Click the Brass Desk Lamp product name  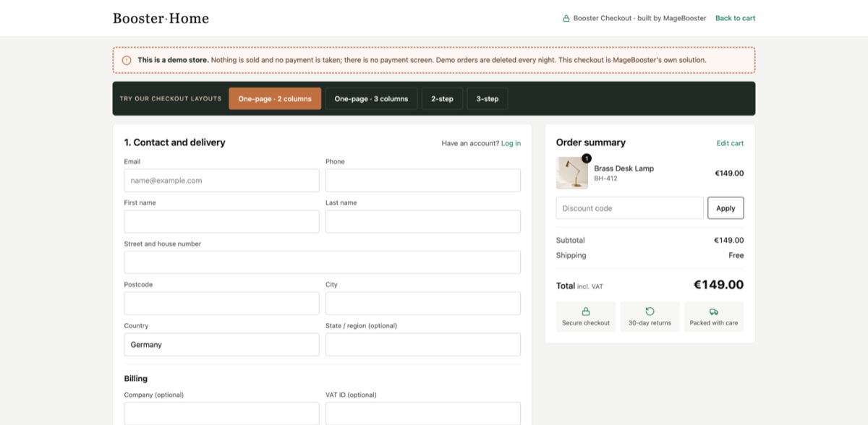[x=624, y=168]
